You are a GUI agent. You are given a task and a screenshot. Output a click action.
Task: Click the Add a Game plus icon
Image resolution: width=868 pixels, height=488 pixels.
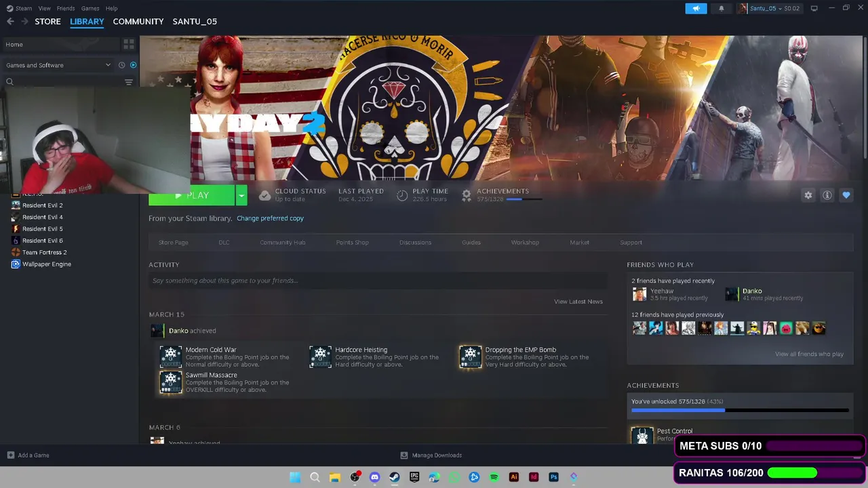pos(10,455)
